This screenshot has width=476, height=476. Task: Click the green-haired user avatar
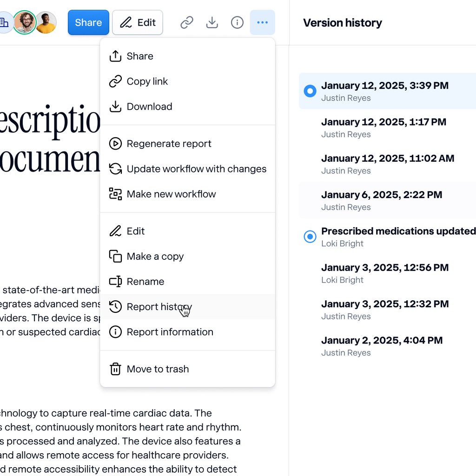click(x=24, y=22)
